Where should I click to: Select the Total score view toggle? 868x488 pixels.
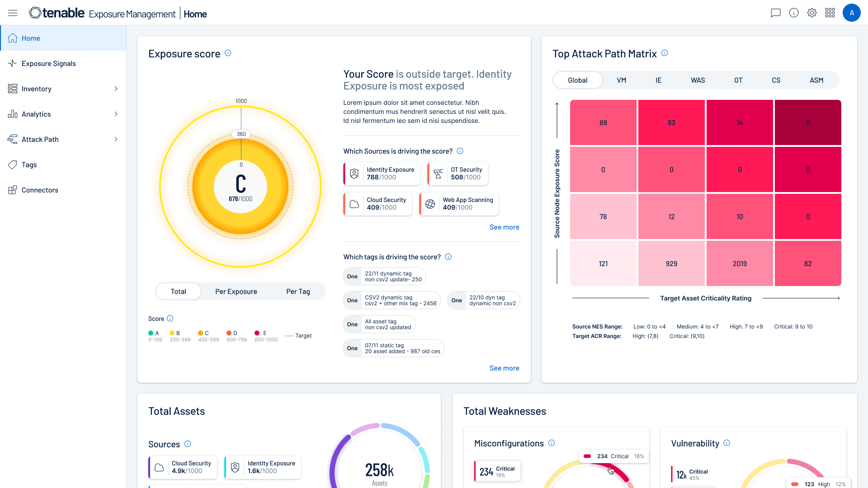pyautogui.click(x=179, y=291)
